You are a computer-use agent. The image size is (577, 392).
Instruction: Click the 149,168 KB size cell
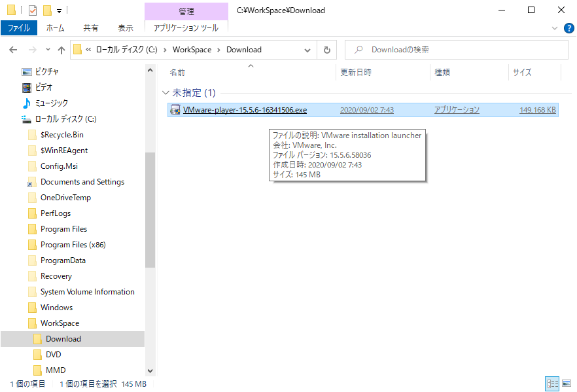[x=538, y=110]
